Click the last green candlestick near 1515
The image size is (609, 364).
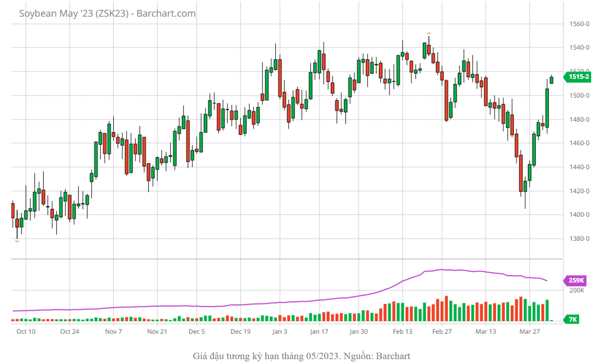pyautogui.click(x=551, y=79)
